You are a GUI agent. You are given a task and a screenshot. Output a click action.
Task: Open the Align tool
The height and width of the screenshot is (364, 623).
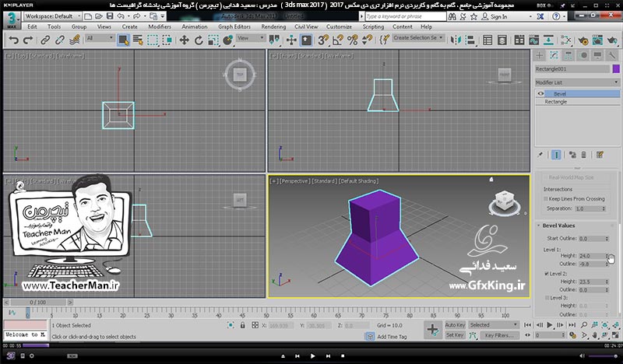(470, 40)
